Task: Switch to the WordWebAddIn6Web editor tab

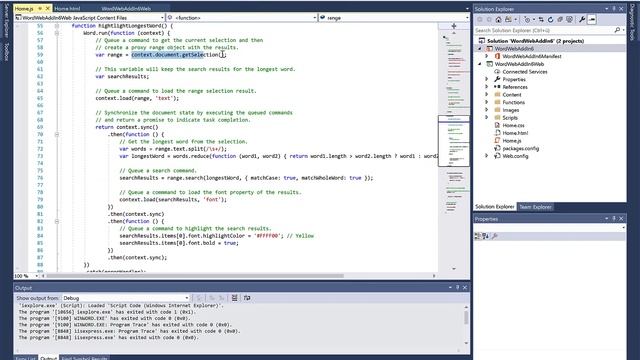Action: coord(126,8)
